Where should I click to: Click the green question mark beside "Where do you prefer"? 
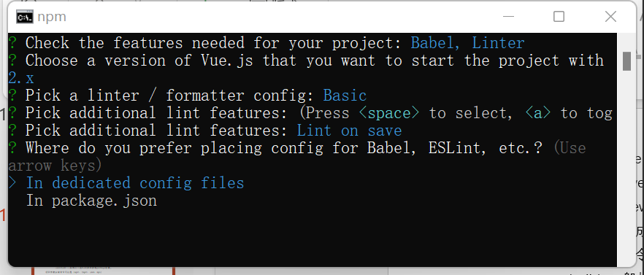point(12,148)
